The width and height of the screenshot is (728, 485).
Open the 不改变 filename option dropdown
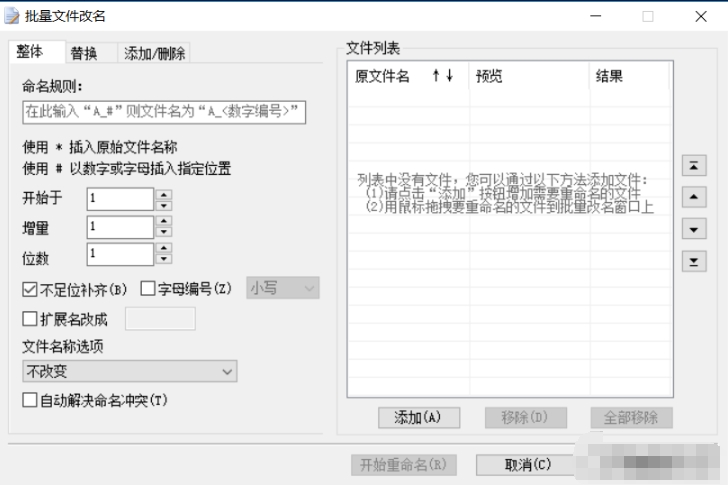tap(130, 371)
